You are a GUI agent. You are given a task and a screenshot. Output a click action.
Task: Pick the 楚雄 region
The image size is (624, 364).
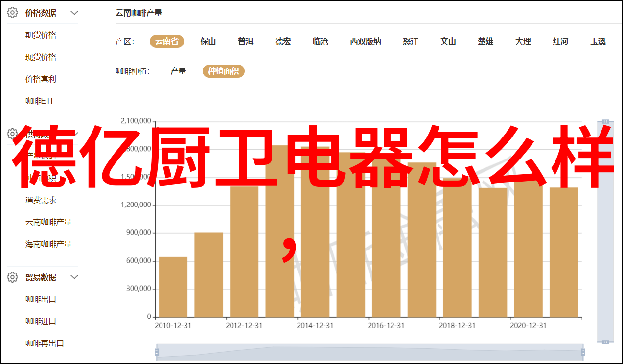coord(485,42)
